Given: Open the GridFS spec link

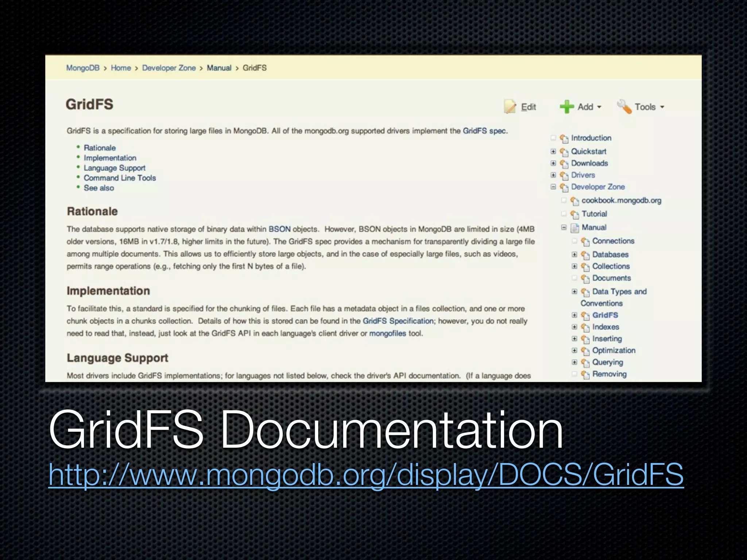Looking at the screenshot, I should point(485,131).
